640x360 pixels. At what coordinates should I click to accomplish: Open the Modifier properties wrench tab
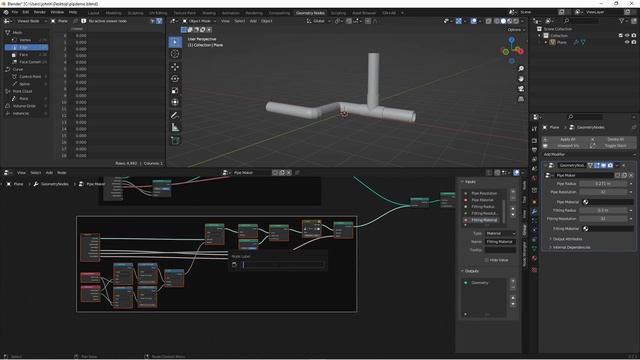534,211
